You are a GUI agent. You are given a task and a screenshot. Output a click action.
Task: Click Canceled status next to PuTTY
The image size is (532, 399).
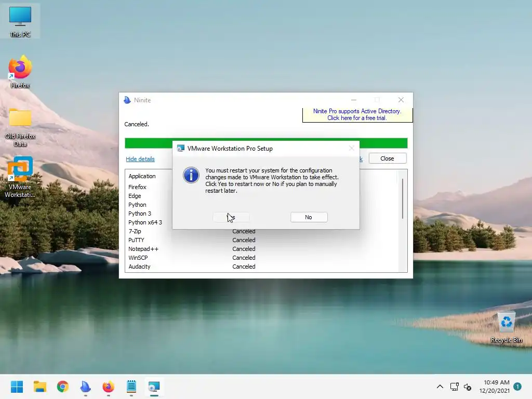pos(244,240)
